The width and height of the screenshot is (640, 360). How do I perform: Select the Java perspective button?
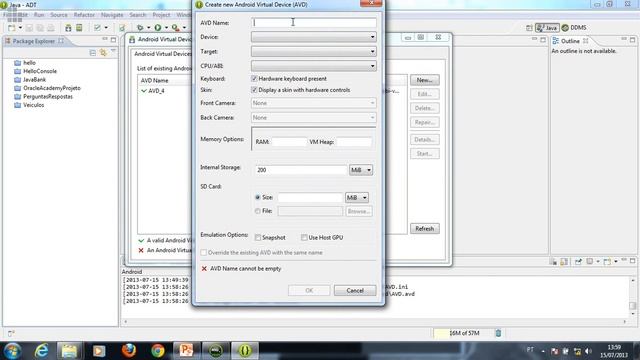(x=547, y=28)
